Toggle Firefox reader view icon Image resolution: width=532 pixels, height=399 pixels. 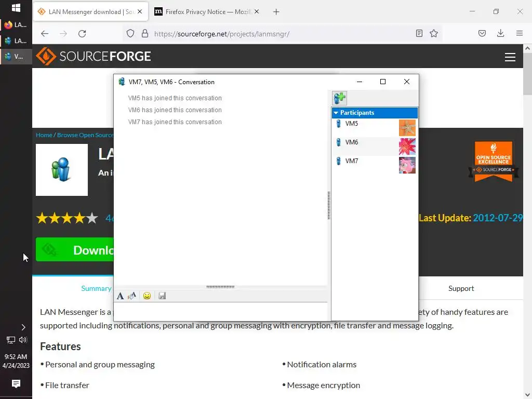coord(419,34)
